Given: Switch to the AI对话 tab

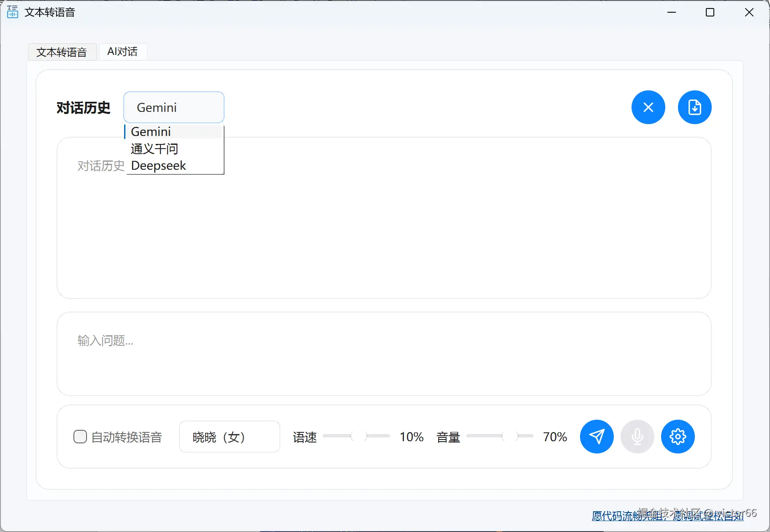Looking at the screenshot, I should click(122, 51).
